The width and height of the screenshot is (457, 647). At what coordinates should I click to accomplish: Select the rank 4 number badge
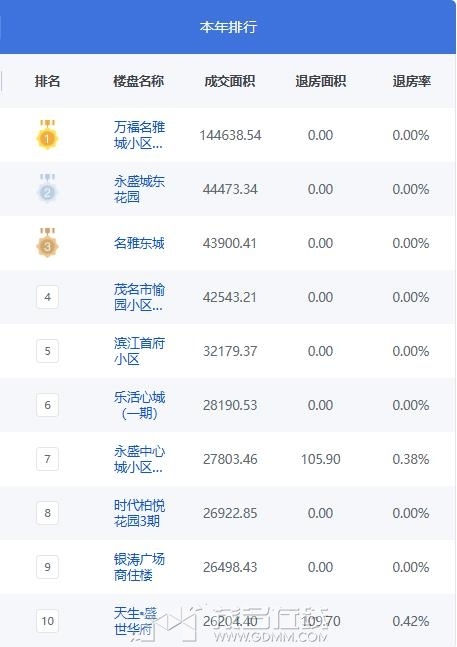[x=47, y=297]
